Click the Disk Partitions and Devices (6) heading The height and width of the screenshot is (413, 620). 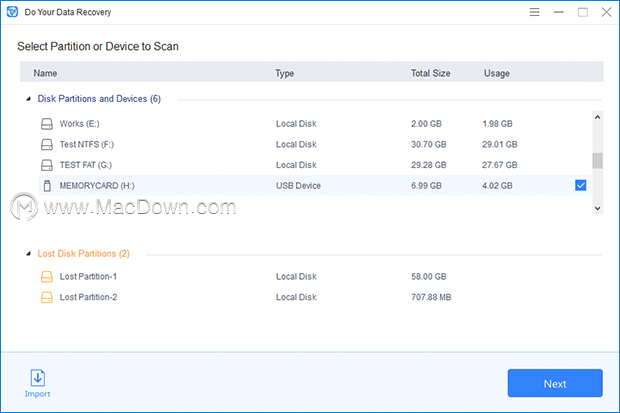pos(99,99)
